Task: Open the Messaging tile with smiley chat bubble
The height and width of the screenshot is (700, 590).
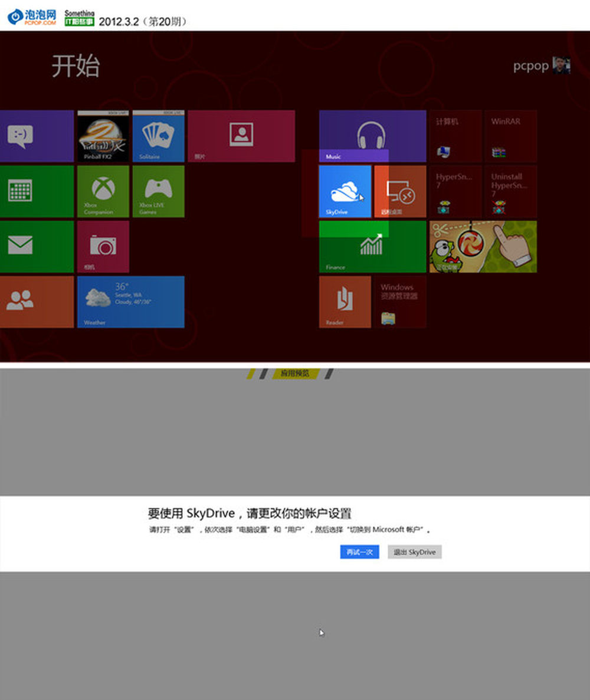Action: point(37,136)
